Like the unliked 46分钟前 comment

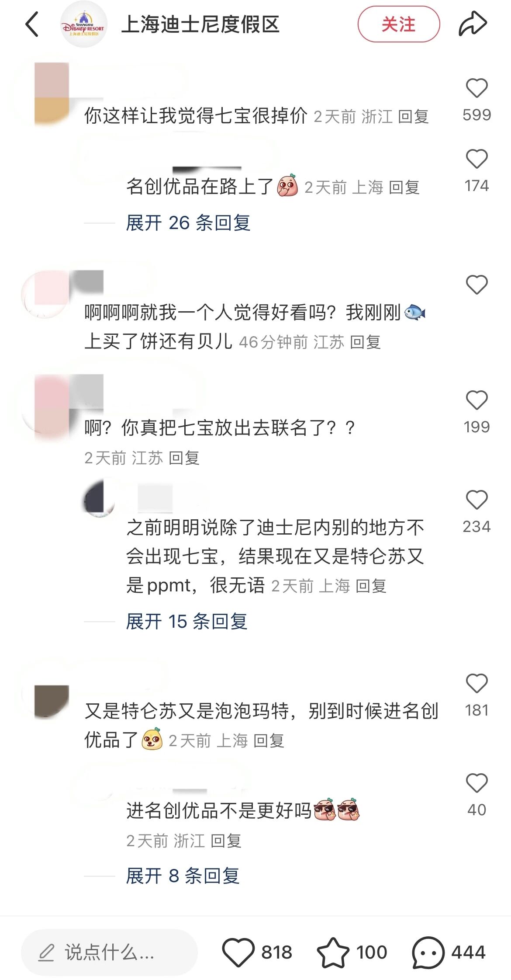[476, 285]
